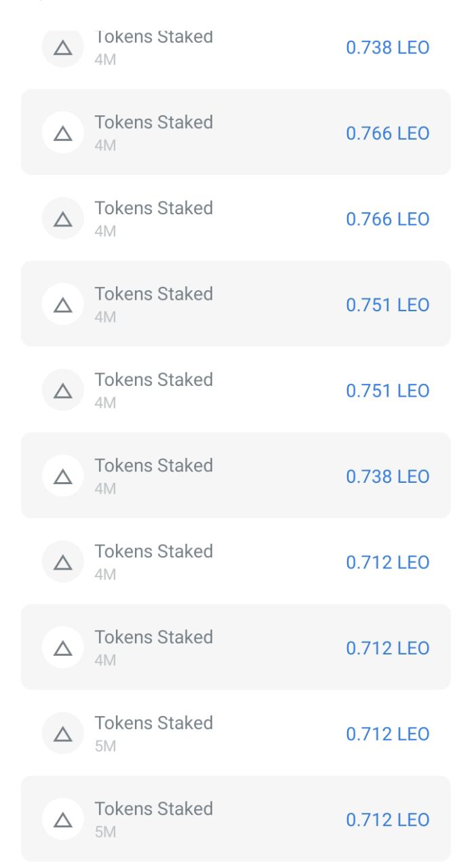Click Tokens Staked title in white 4M 0.712 row
Image resolution: width=472 pixels, height=868 pixels.
click(x=154, y=551)
